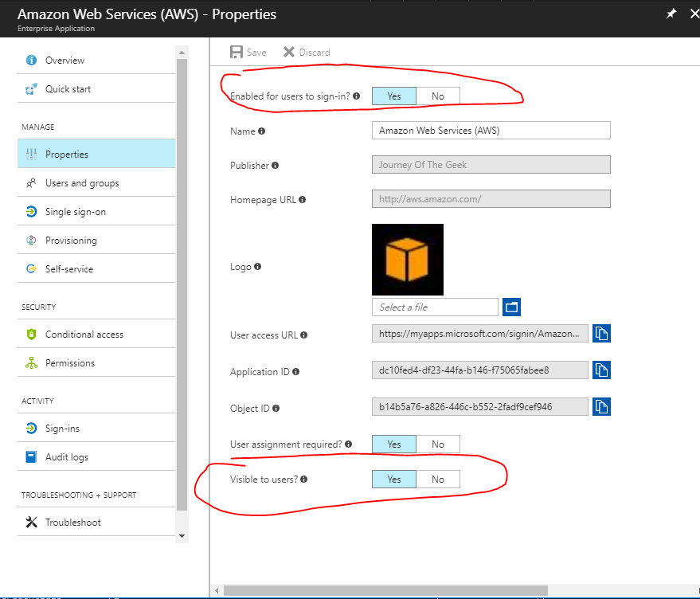Click the Quick start rocket icon
This screenshot has height=599, width=700.
[31, 89]
